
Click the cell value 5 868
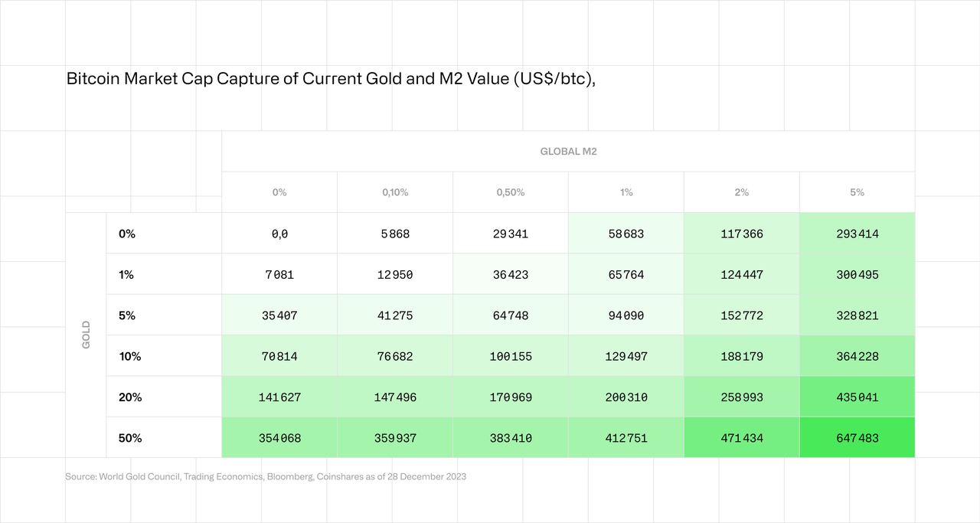point(395,234)
